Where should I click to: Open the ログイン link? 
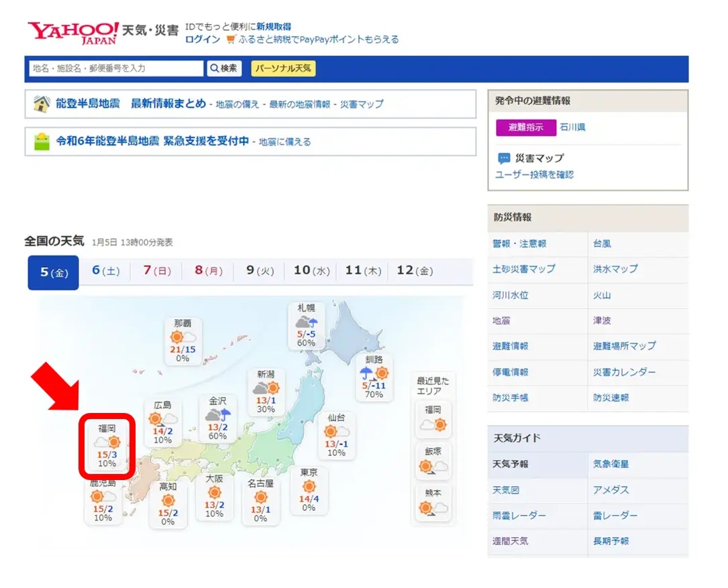pyautogui.click(x=202, y=39)
